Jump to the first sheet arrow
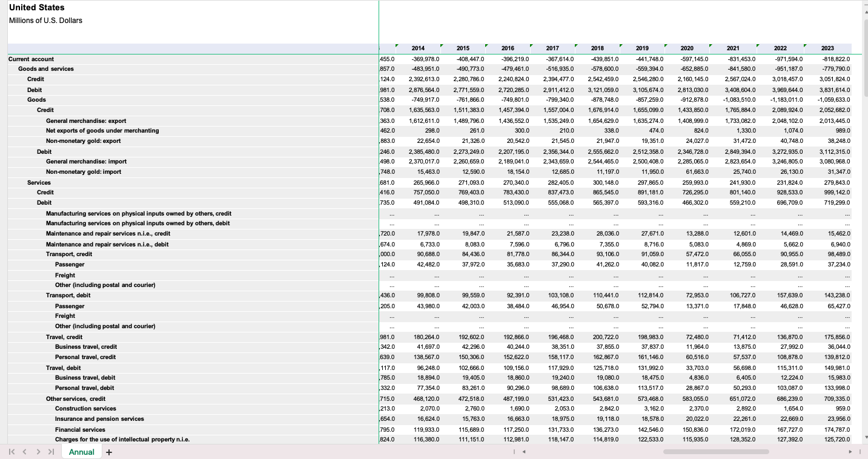Screen dimensions: 868x459 pos(12,452)
